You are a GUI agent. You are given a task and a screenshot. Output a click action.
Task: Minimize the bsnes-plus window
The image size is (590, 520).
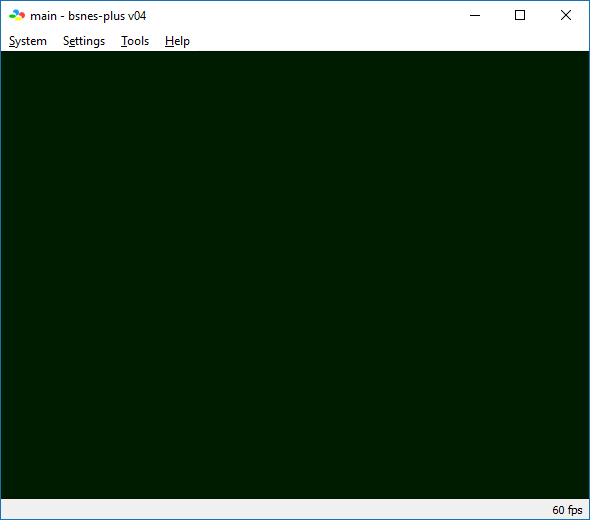click(x=475, y=15)
